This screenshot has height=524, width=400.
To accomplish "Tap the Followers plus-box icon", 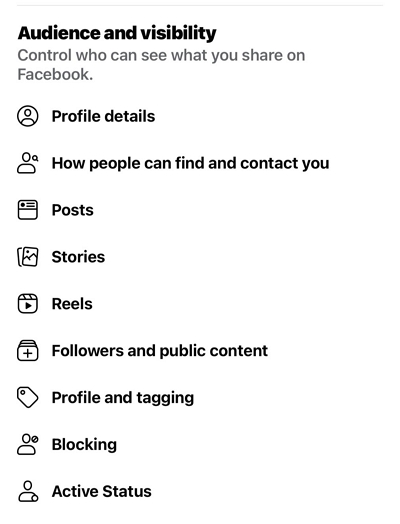I will pyautogui.click(x=28, y=351).
